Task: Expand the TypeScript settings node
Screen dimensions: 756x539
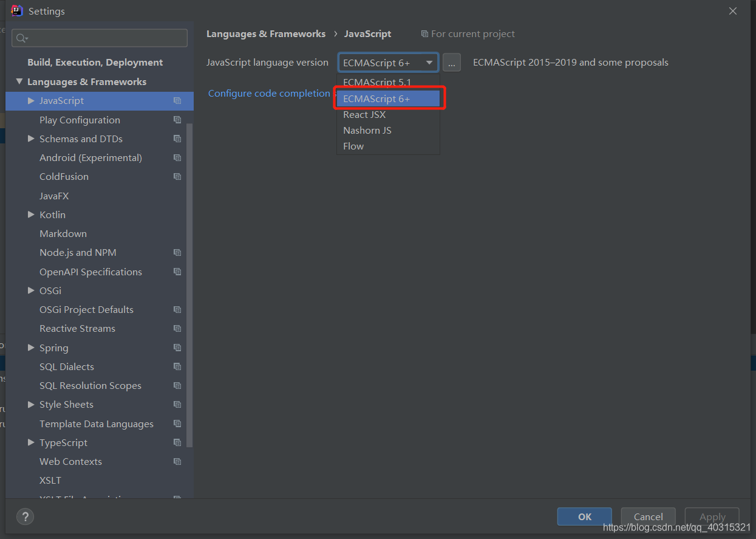Action: pos(31,442)
